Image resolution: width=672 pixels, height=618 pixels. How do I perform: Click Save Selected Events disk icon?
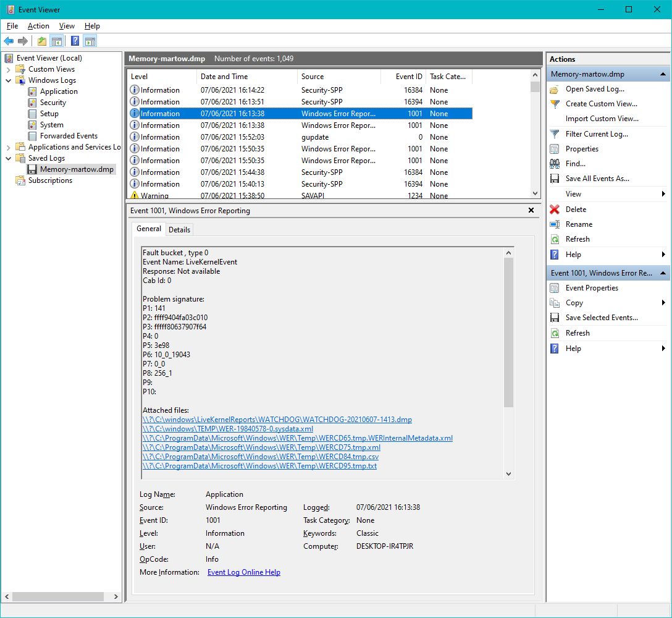(555, 318)
